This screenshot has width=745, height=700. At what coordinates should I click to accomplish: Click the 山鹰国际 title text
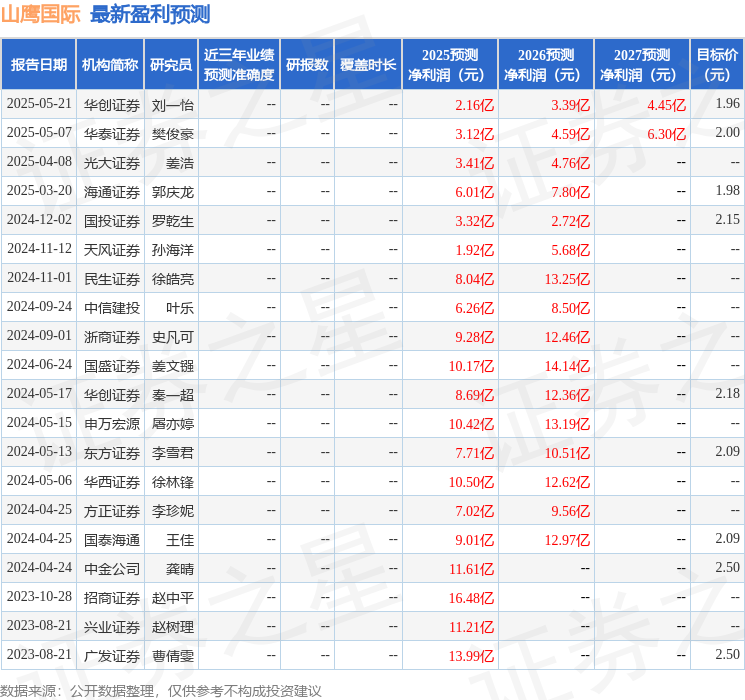[40, 14]
